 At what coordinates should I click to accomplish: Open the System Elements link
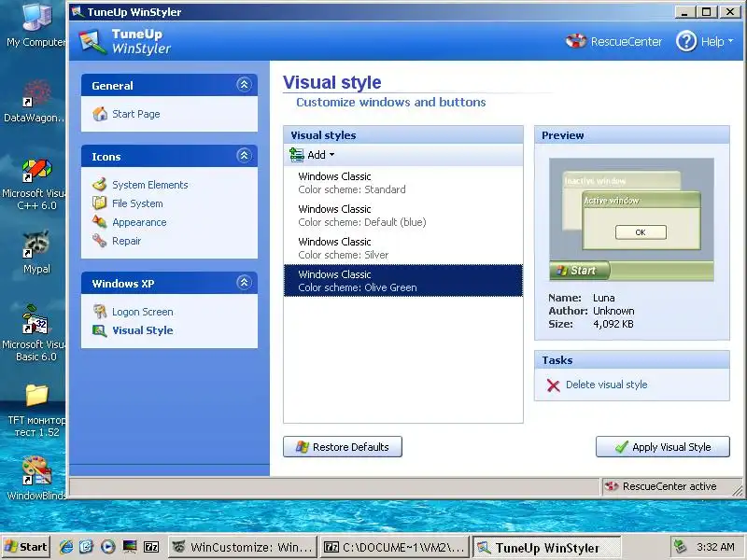pyautogui.click(x=150, y=185)
